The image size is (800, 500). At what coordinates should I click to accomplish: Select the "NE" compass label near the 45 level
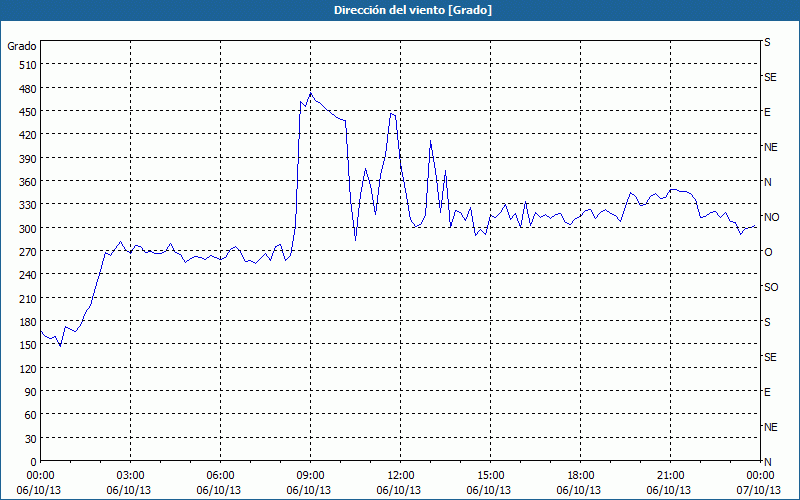pos(771,427)
